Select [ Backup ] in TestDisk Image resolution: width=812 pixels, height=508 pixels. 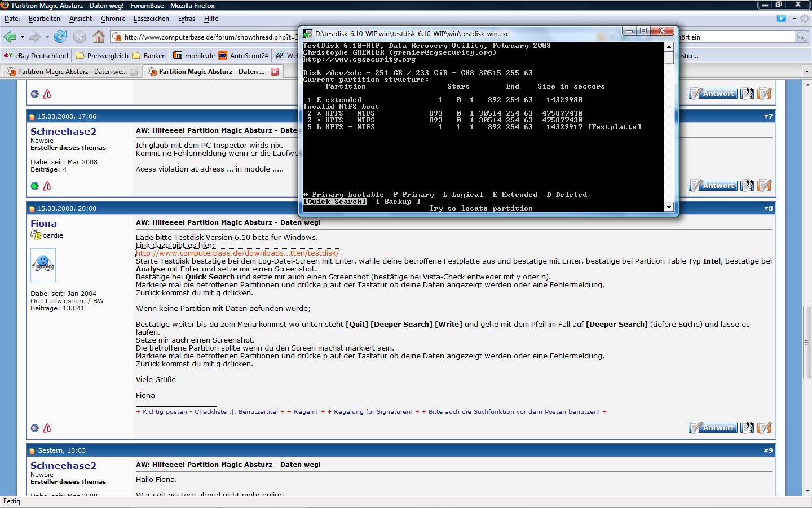[398, 202]
